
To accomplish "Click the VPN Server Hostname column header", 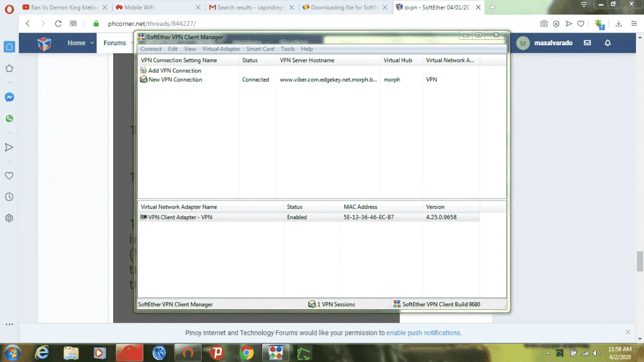I will click(329, 60).
